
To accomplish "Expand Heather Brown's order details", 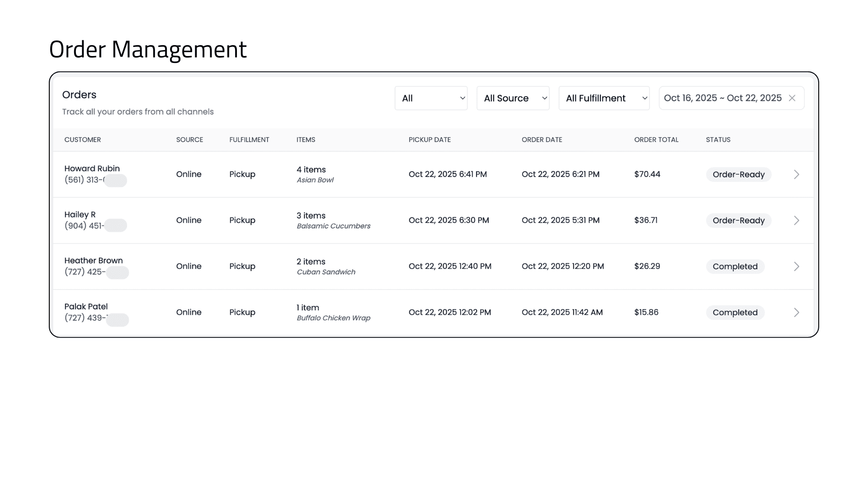I will pos(796,267).
